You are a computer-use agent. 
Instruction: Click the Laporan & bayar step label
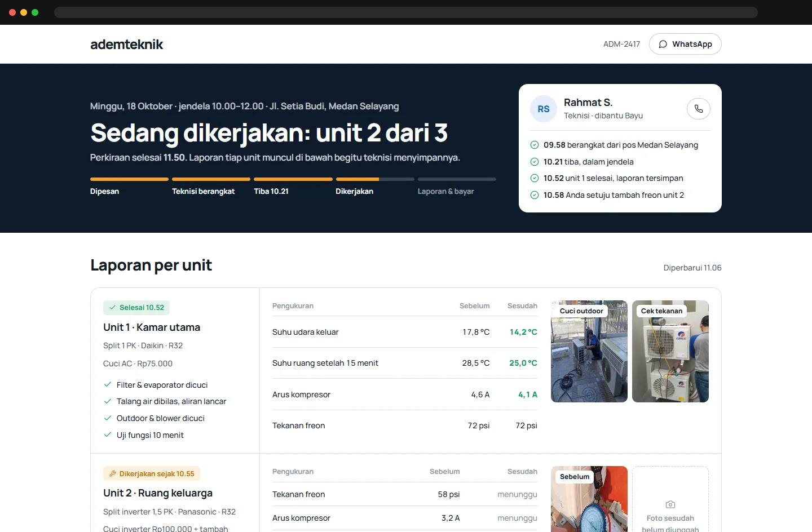(445, 192)
